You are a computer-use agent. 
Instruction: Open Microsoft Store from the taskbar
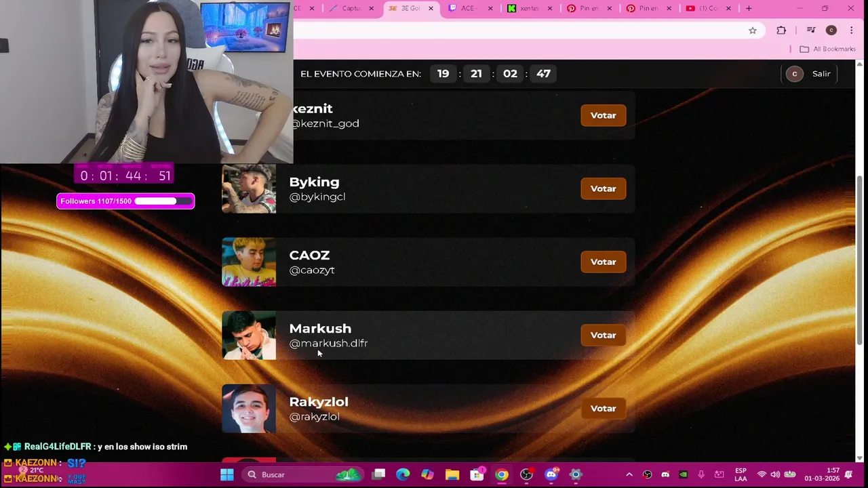point(477,474)
